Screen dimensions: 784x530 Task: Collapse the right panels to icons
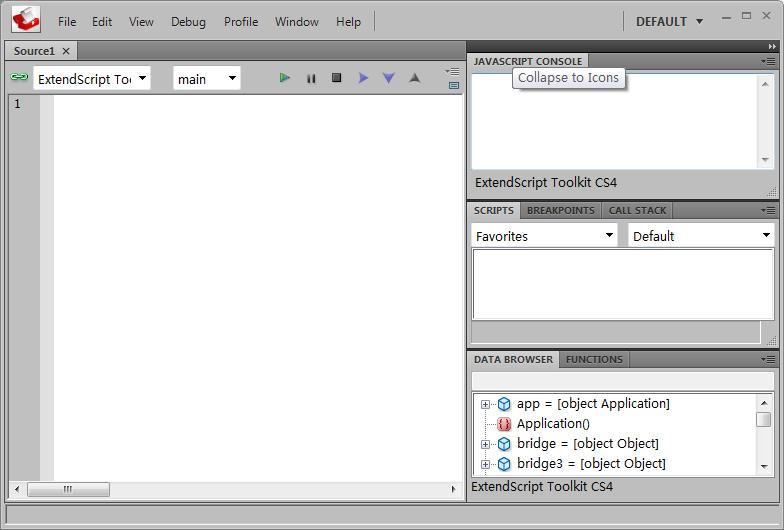(x=772, y=47)
